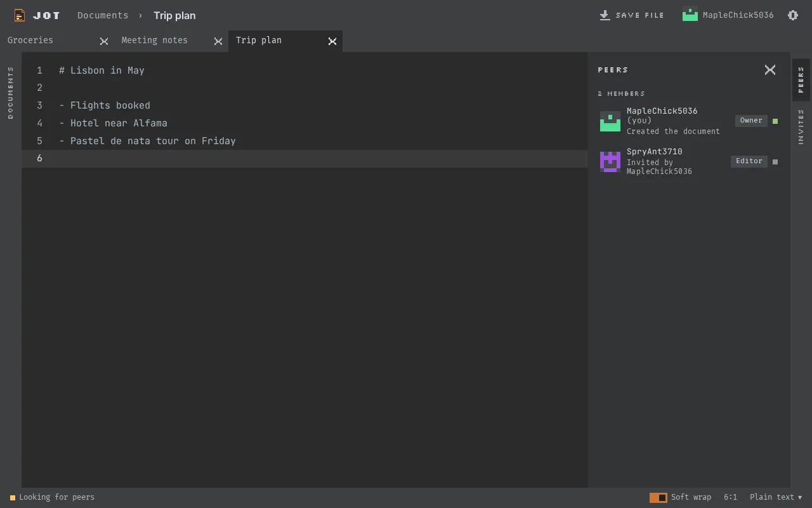Click line number 2 in the gutter

point(39,88)
